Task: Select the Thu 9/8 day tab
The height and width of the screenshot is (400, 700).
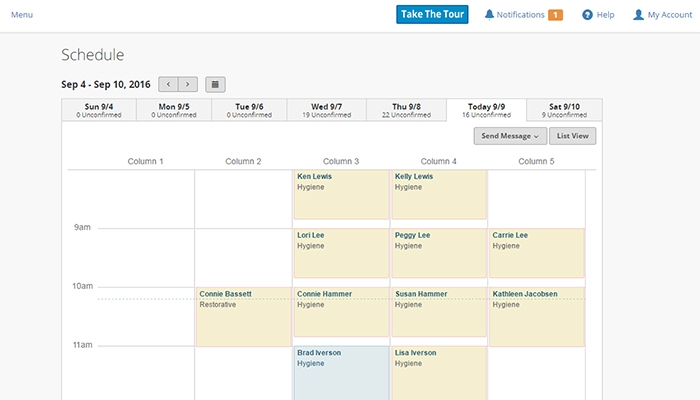Action: click(406, 110)
